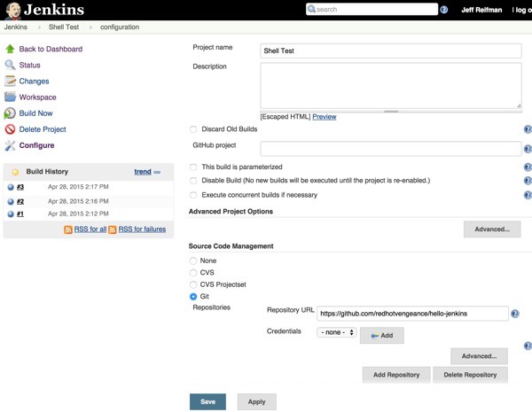Click the help icon beside the Credentials row
The image size is (532, 412).
coord(528,346)
